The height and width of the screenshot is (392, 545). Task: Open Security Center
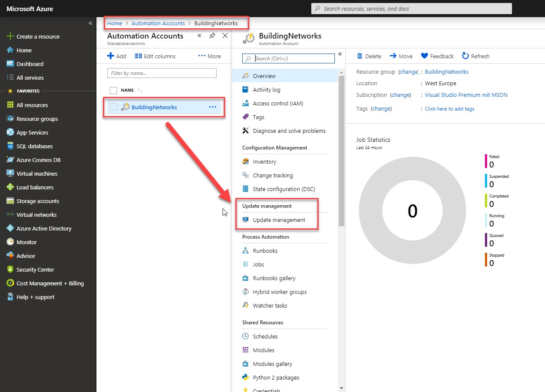click(35, 269)
